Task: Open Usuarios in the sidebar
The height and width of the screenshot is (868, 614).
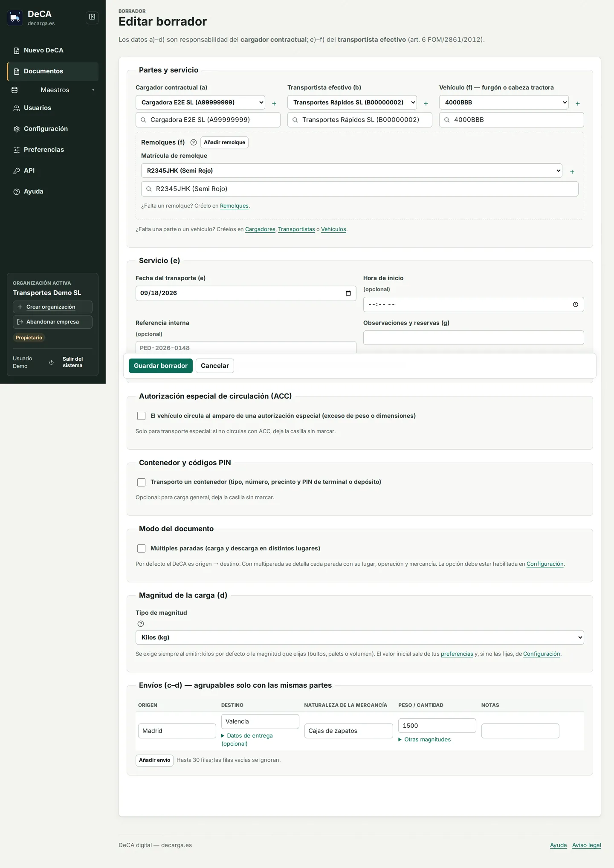Action: [x=53, y=108]
